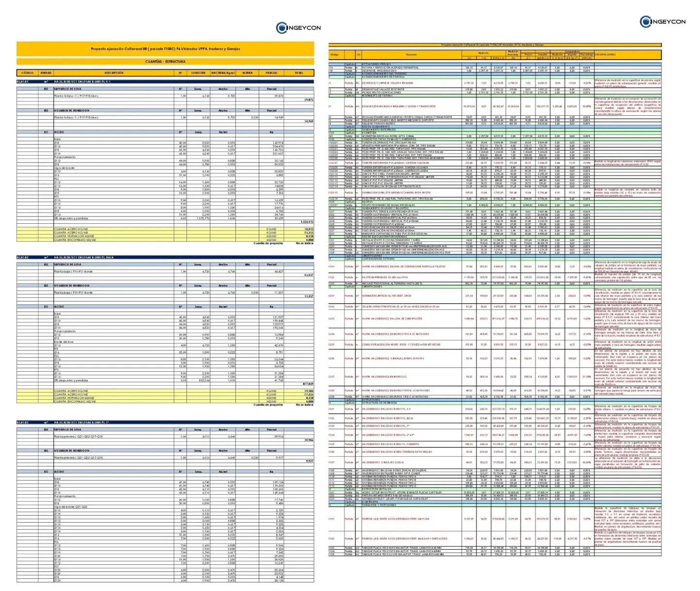Select the CÓDIGO column header
The width and height of the screenshot is (700, 591).
(x=27, y=73)
